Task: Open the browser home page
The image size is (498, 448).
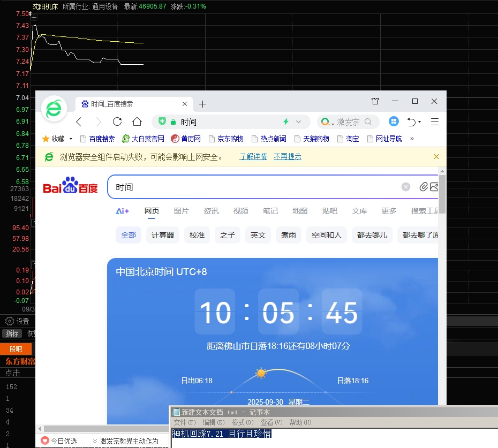Action: pyautogui.click(x=137, y=122)
